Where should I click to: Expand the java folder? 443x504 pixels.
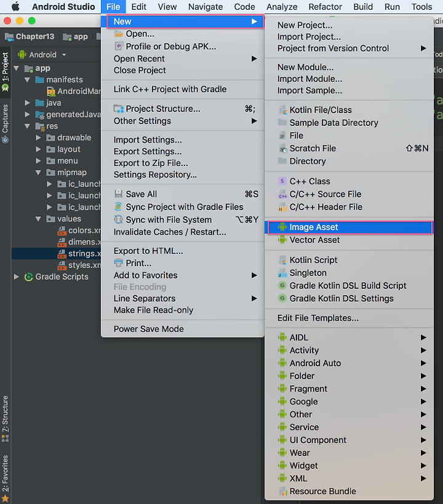(x=27, y=103)
